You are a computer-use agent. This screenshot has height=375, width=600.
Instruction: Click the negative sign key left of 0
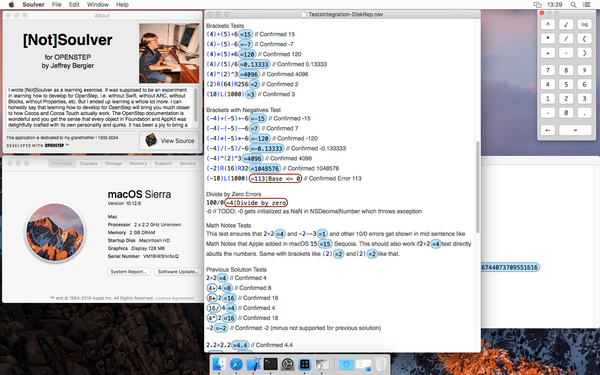click(x=548, y=112)
